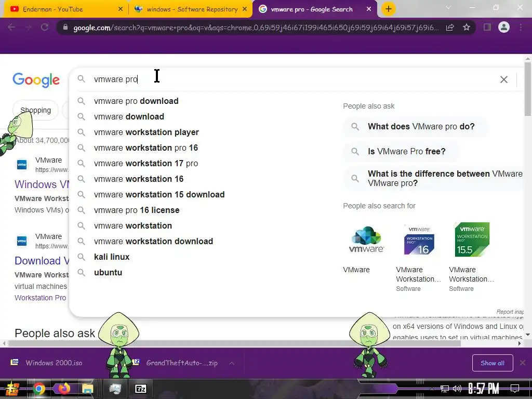This screenshot has height=399, width=532.
Task: Open the Chrome profile avatar
Action: pos(504,27)
